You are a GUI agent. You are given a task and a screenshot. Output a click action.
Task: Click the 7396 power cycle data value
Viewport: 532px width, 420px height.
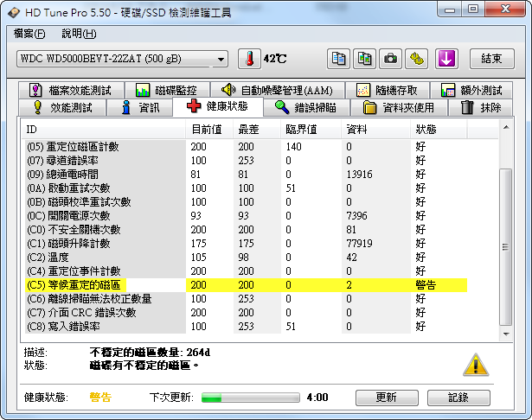tap(357, 216)
